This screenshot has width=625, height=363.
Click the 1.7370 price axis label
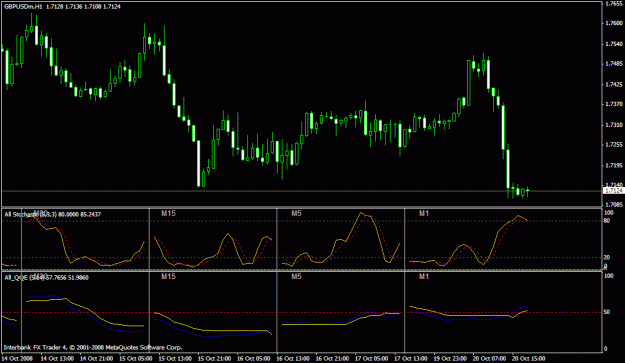click(614, 104)
